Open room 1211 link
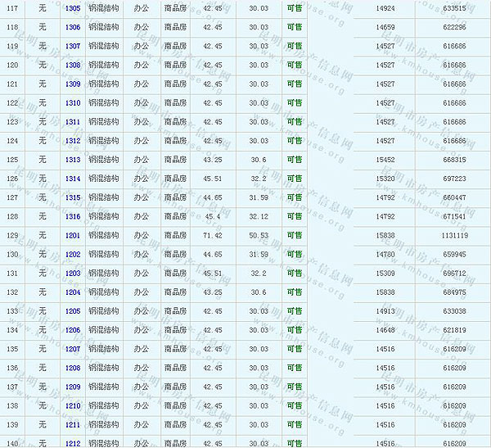This screenshot has height=448, width=491. (x=73, y=424)
